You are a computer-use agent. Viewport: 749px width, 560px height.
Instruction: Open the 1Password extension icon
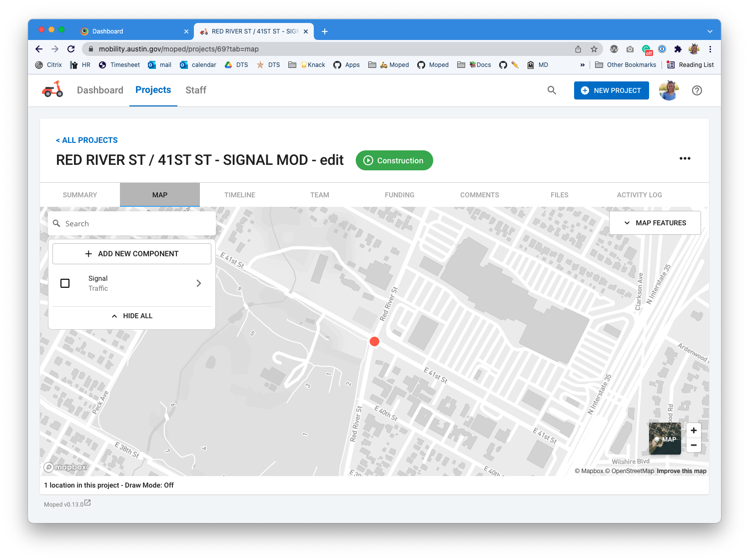pyautogui.click(x=662, y=49)
